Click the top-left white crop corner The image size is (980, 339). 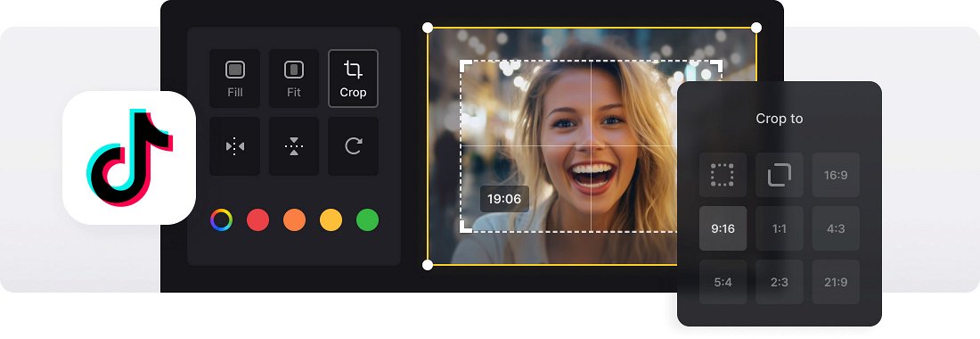466,66
